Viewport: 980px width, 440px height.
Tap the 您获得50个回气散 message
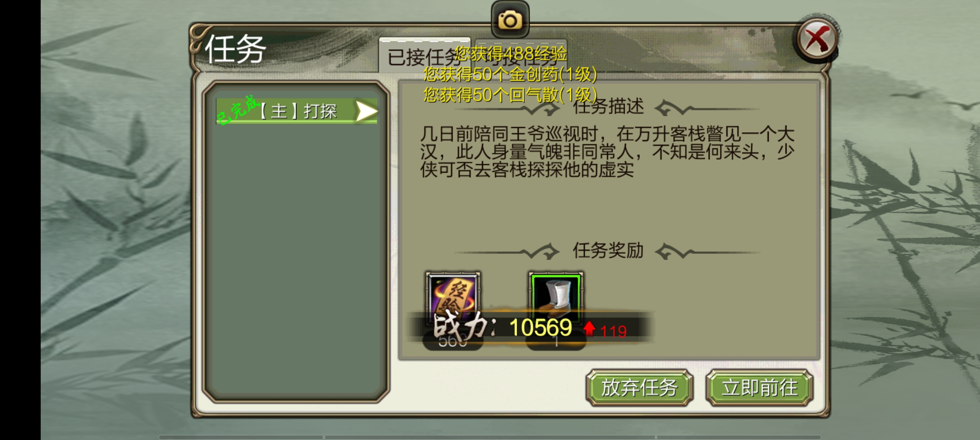(510, 95)
